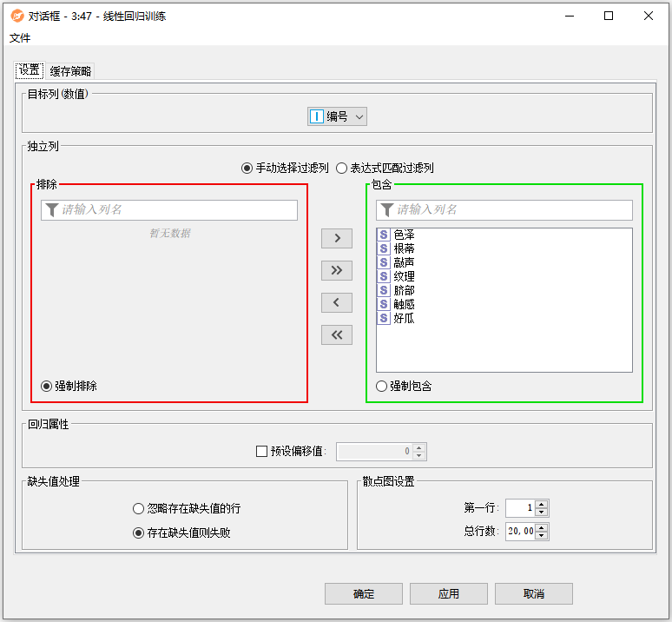Click the filter funnel icon in 包含 panel
This screenshot has width=672, height=622.
pyautogui.click(x=386, y=209)
